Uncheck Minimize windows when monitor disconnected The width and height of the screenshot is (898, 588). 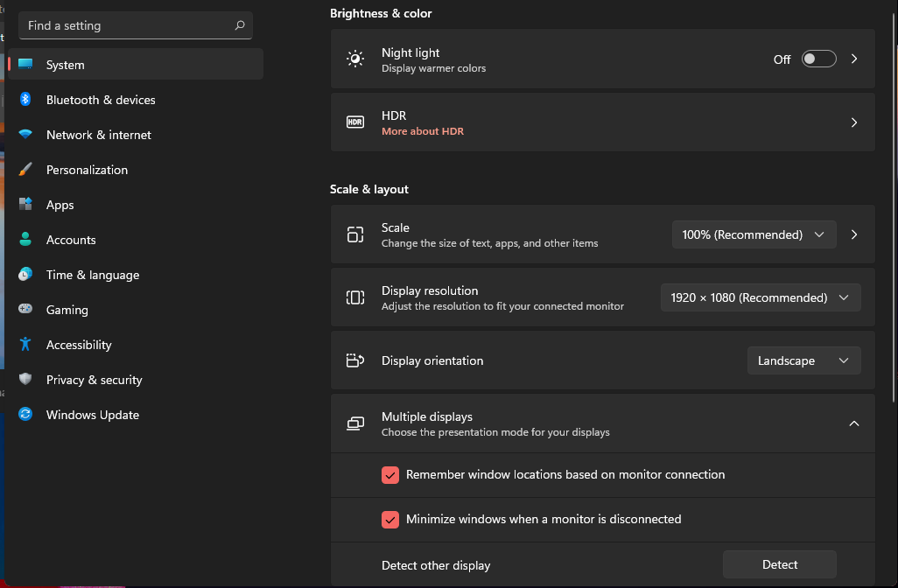click(x=390, y=520)
